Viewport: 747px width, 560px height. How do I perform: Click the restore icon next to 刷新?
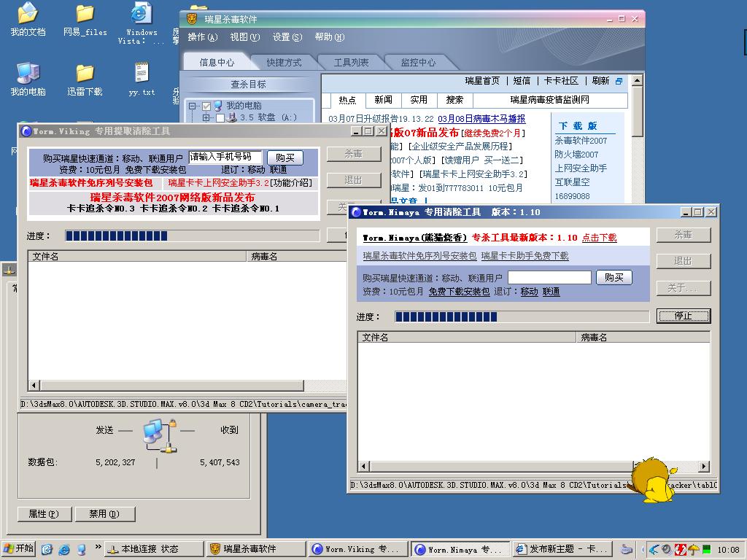tap(619, 81)
